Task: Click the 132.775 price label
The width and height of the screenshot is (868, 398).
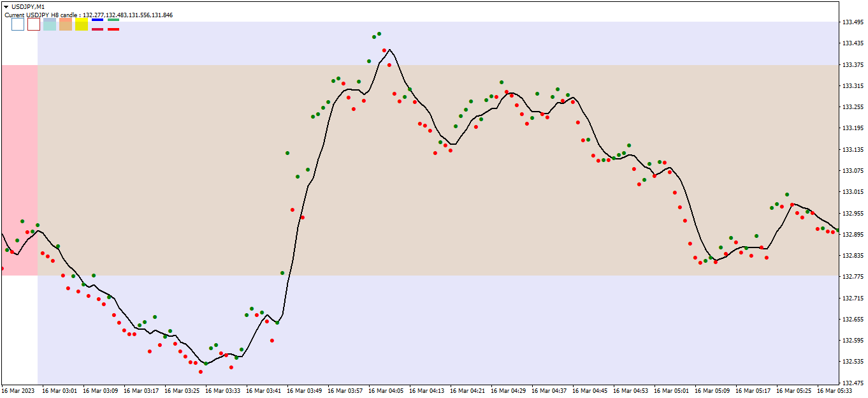Action: point(852,277)
